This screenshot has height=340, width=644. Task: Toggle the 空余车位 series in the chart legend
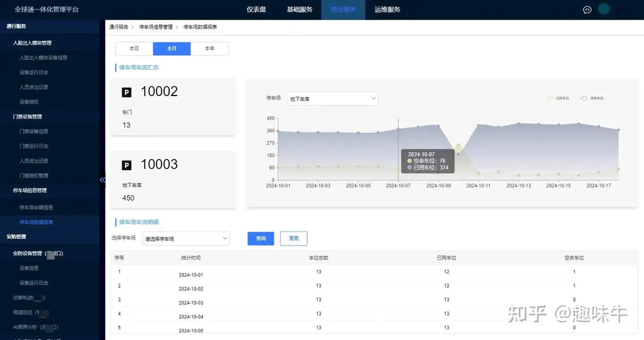pos(592,98)
